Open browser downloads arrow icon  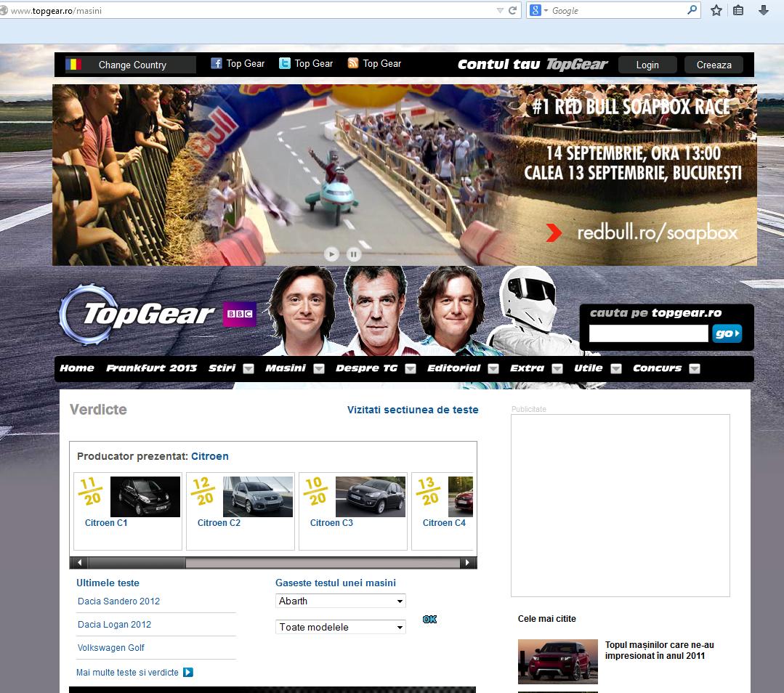click(764, 10)
